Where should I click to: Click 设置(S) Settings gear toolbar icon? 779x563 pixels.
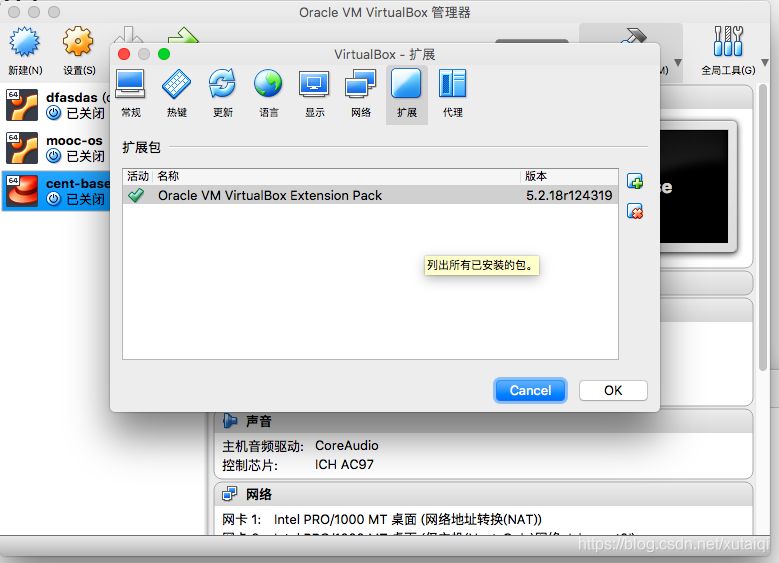point(79,51)
